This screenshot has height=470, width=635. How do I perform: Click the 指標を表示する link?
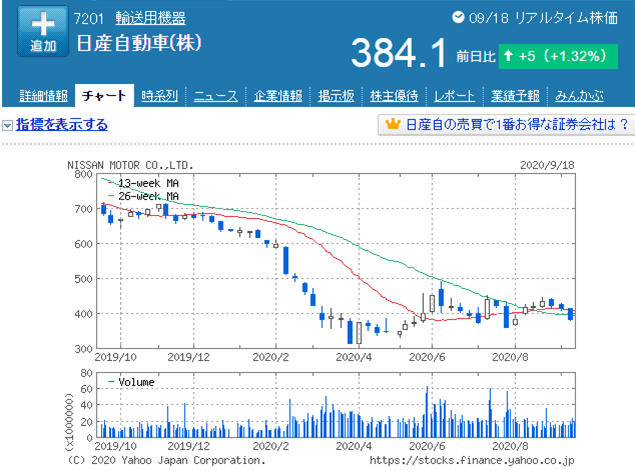(62, 124)
